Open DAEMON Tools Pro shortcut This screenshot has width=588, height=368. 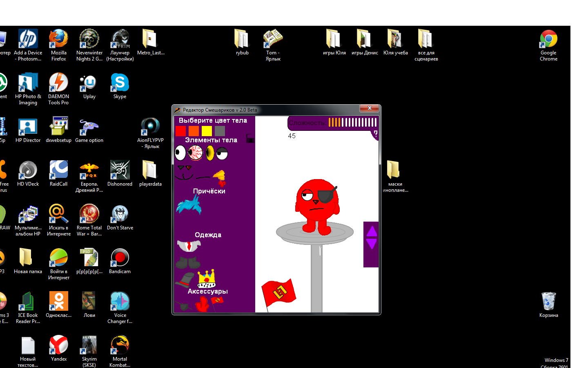[x=58, y=89]
